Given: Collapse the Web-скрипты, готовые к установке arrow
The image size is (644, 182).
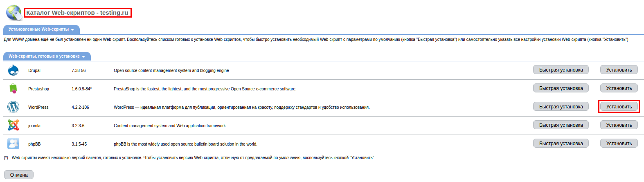Looking at the screenshot, I should click(x=83, y=57).
